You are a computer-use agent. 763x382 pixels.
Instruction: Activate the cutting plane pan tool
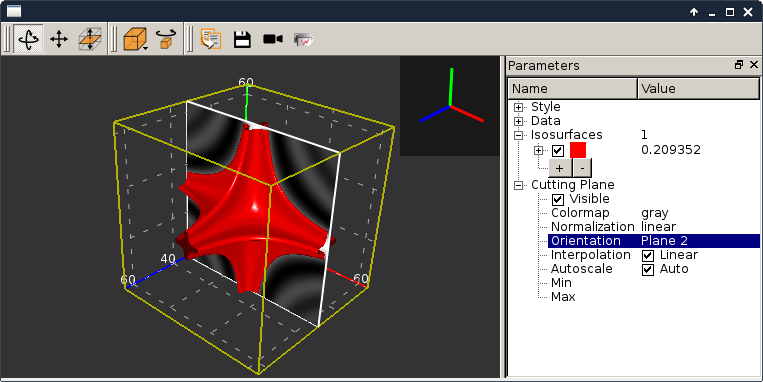(x=90, y=39)
